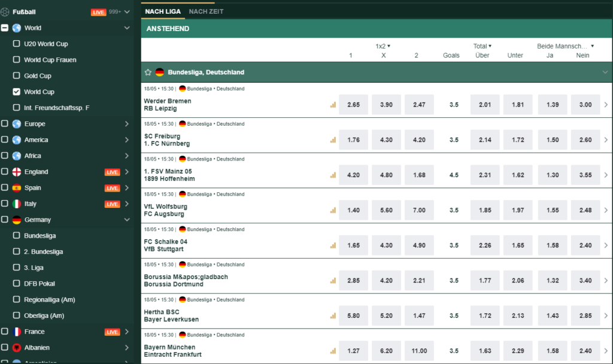The image size is (613, 364).
Task: Bet on SC Freiburg win at 1.76
Action: pyautogui.click(x=353, y=140)
